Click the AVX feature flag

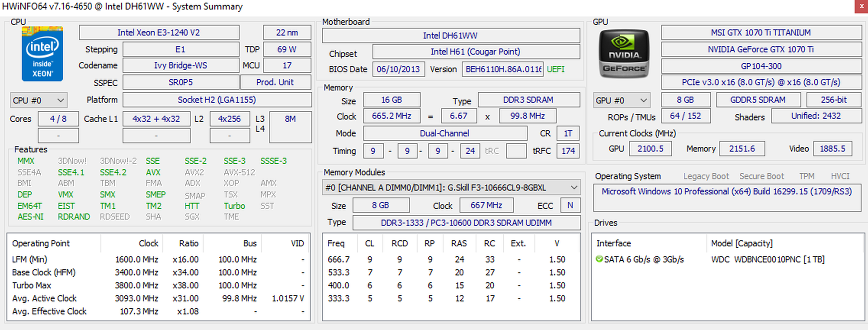click(153, 172)
